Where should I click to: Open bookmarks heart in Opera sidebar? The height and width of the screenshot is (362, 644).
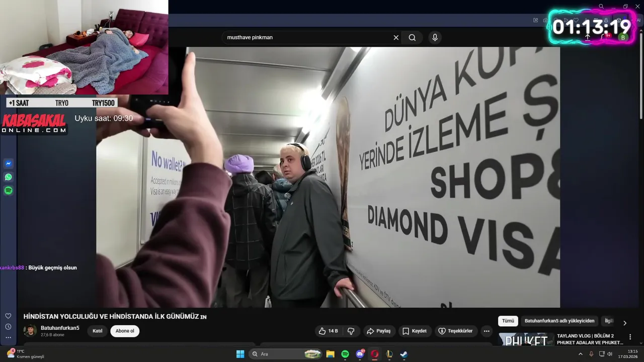click(8, 316)
